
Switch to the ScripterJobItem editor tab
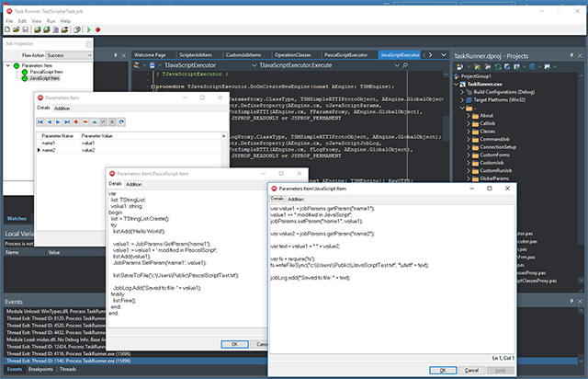(x=196, y=55)
